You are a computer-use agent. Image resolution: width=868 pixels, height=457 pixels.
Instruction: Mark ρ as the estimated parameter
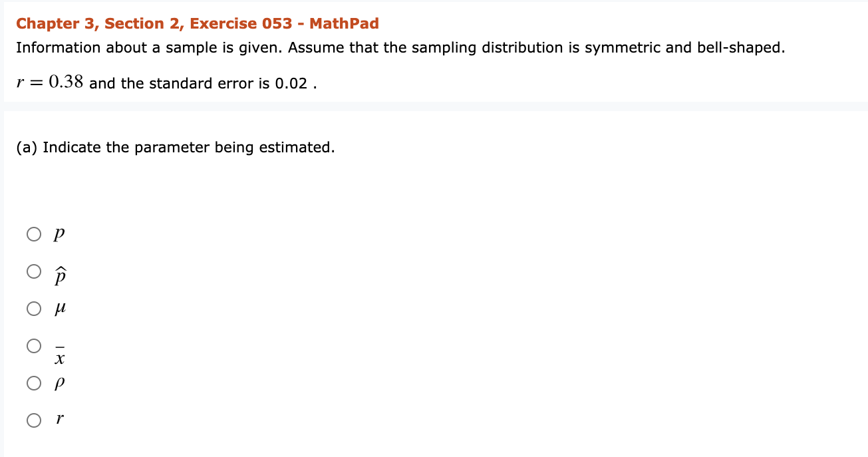(34, 383)
